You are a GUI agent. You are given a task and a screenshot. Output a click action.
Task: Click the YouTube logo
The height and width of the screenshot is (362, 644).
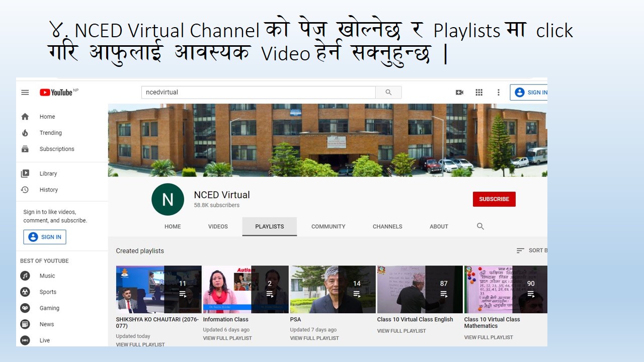click(56, 93)
